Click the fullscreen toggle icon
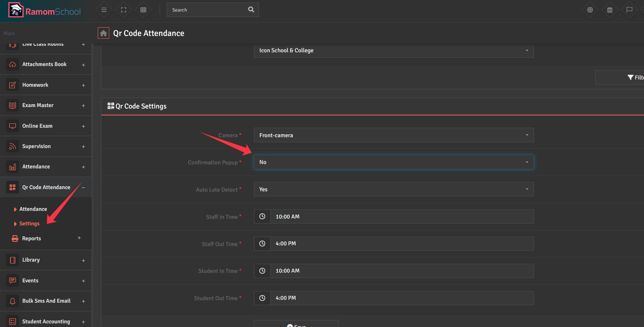 (123, 10)
